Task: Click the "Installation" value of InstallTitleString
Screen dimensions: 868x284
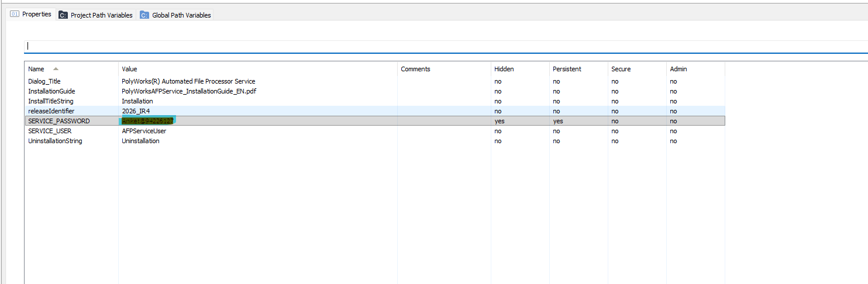Action: (137, 101)
